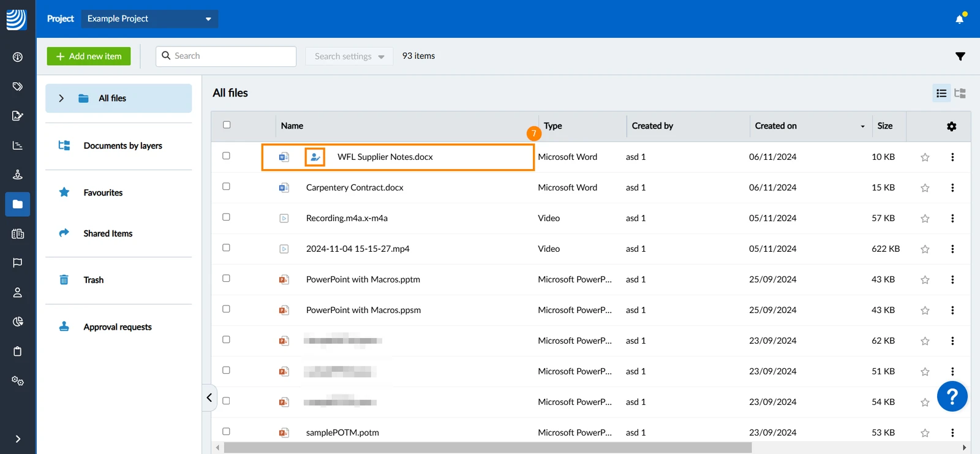
Task: Switch to tree folder view
Action: (960, 93)
